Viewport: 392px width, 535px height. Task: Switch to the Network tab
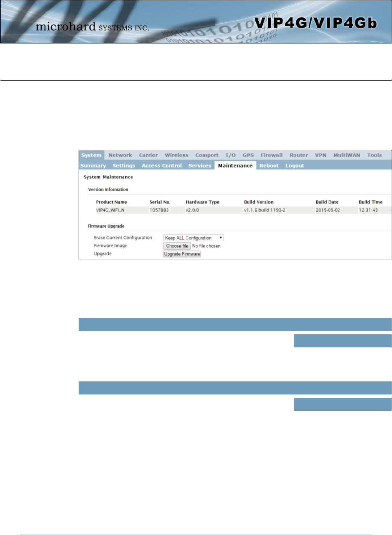(x=120, y=155)
